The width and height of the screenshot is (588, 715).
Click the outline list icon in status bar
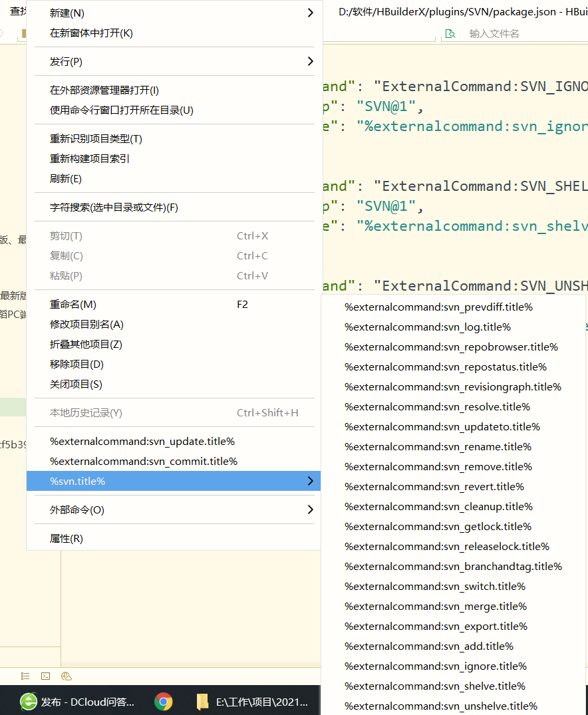(25, 676)
